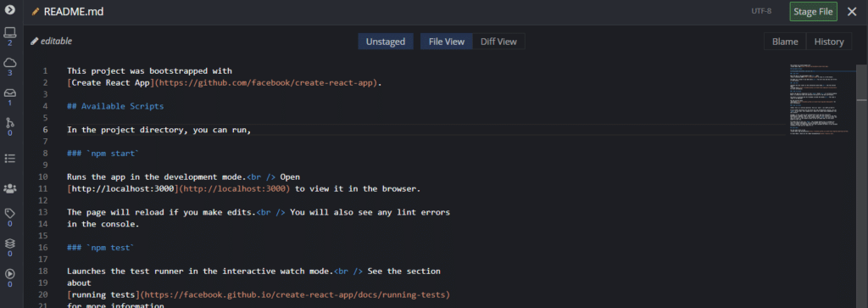Open the Tags icon in sidebar
The height and width of the screenshot is (308, 868).
pos(9,213)
